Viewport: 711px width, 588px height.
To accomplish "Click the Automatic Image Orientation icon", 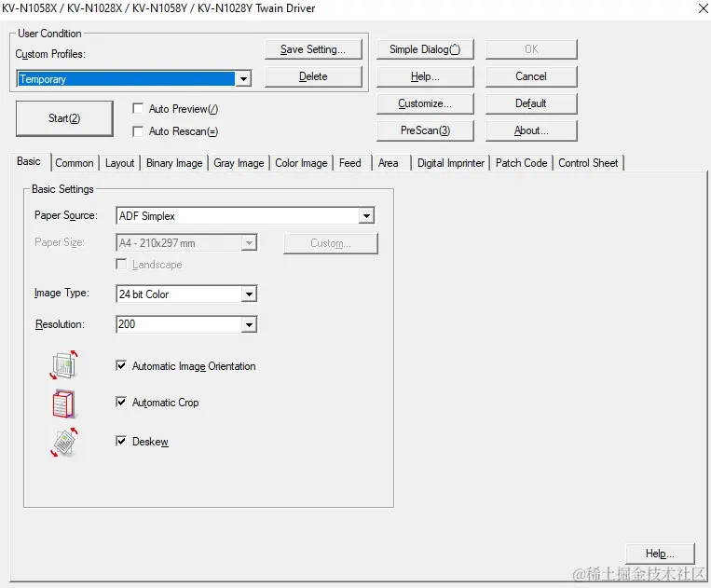I will [64, 365].
